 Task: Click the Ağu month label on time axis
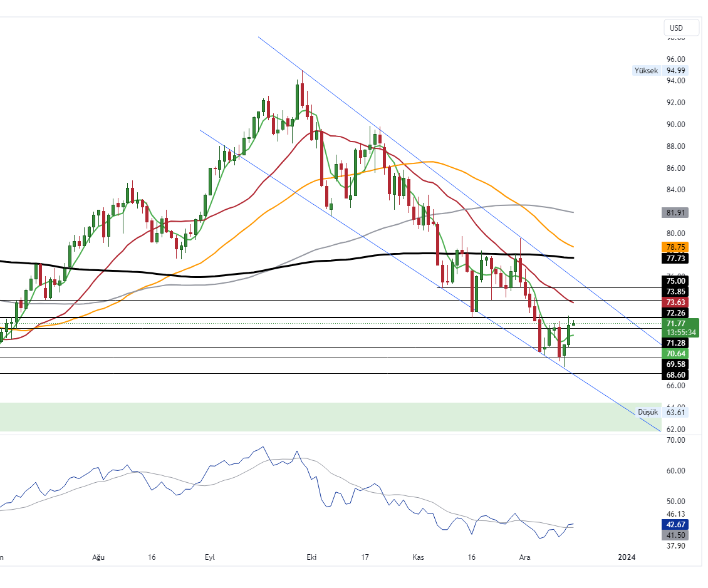pos(97,557)
